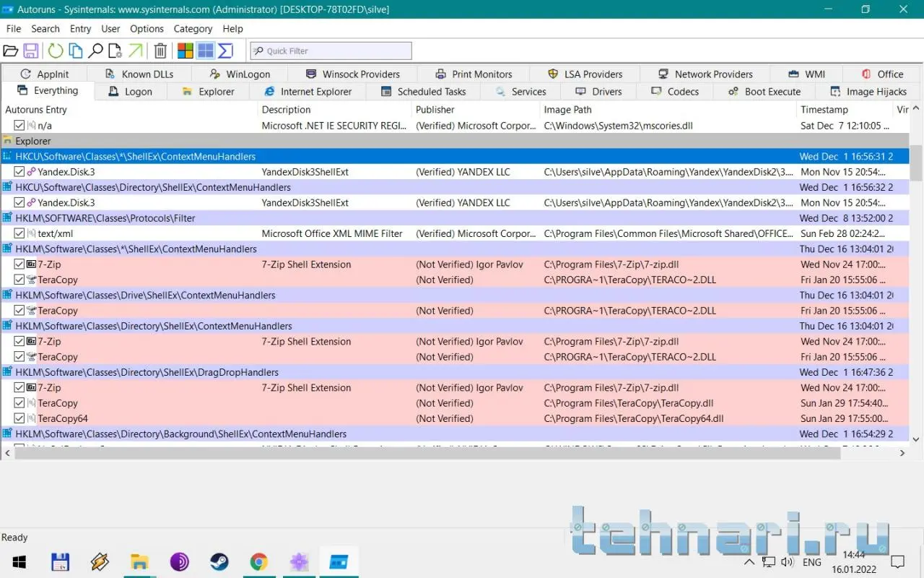Refresh the autoruns list
924x578 pixels.
coord(56,51)
